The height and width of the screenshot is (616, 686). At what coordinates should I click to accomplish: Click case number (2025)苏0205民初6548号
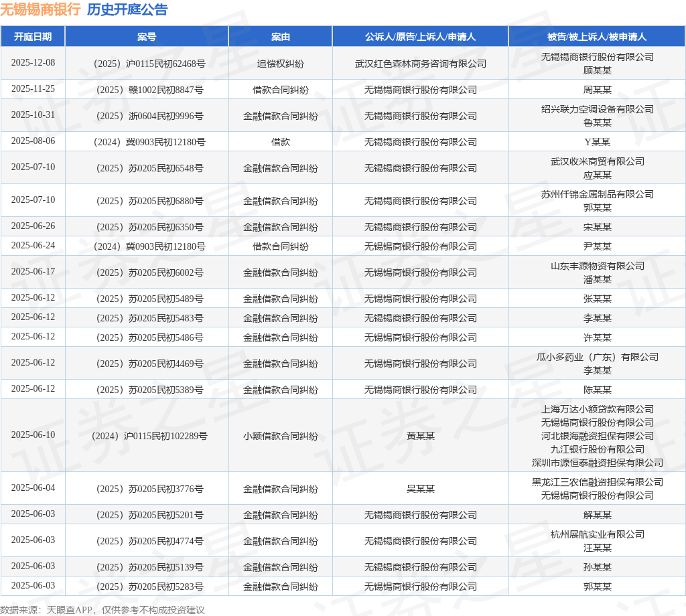(149, 168)
